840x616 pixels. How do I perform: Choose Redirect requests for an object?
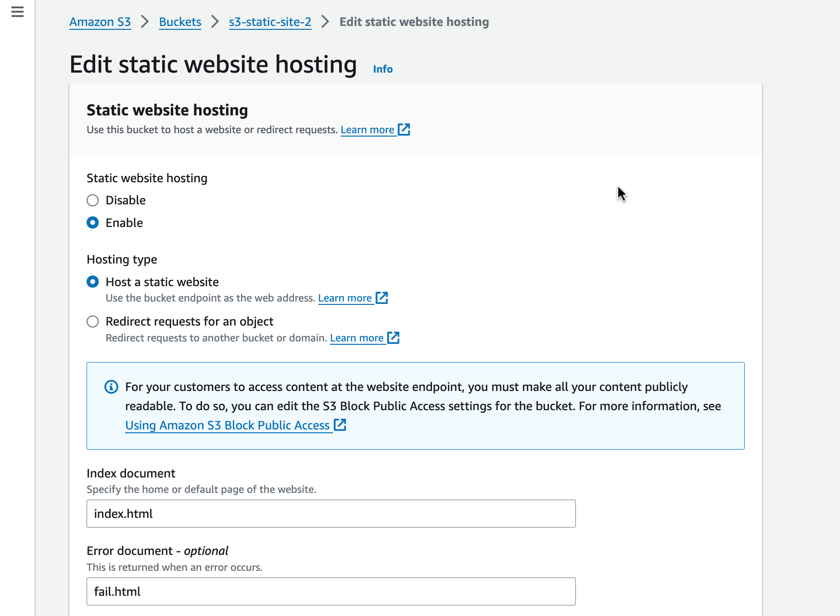pos(93,322)
